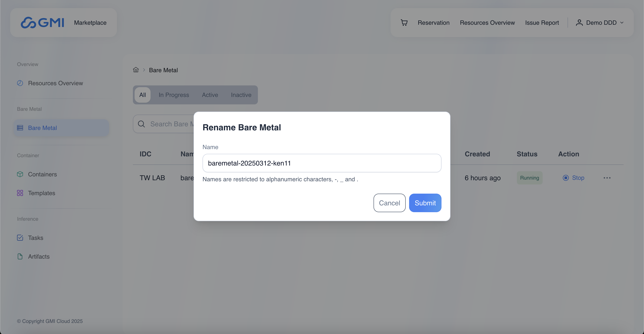Click the user profile icon
Screen dimensions: 644x334
pos(579,23)
